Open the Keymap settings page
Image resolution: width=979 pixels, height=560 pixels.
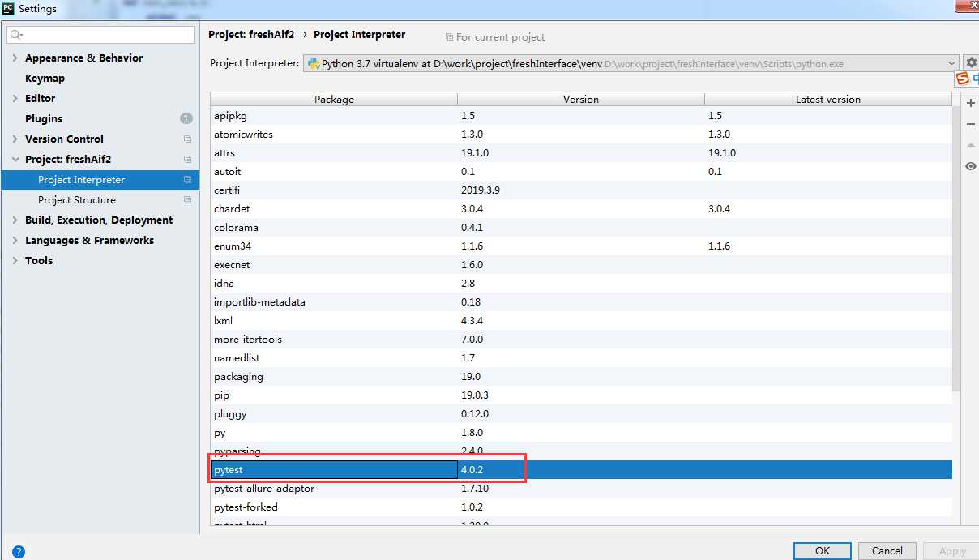point(45,79)
